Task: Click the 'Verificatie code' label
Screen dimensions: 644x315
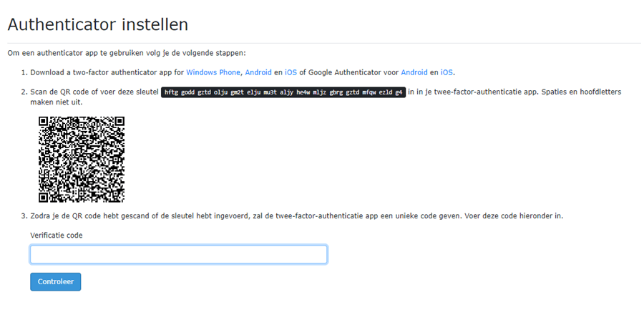Action: pyautogui.click(x=57, y=236)
